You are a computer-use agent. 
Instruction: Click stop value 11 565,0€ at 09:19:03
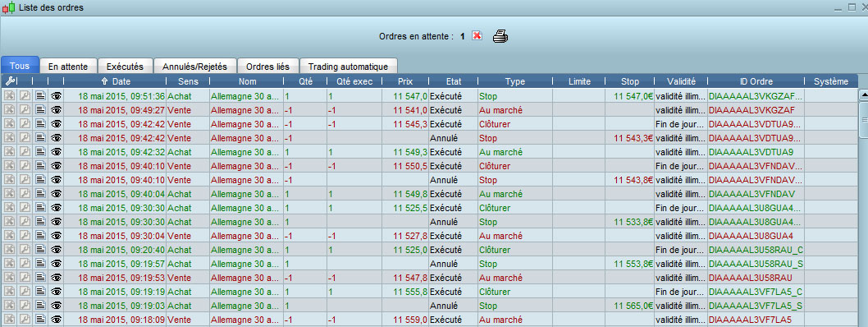click(633, 306)
